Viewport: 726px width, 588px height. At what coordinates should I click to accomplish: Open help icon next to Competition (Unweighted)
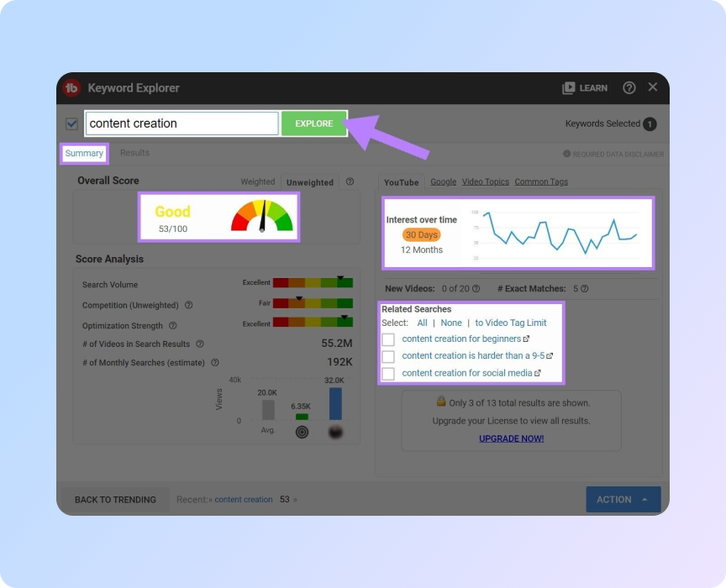[188, 306]
